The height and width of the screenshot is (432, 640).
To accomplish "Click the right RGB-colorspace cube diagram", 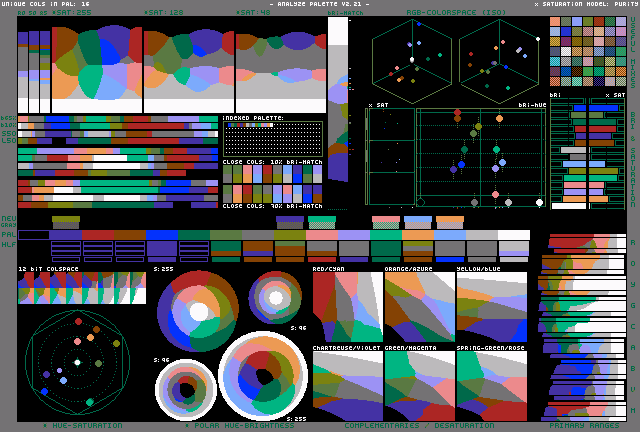I will (x=497, y=62).
